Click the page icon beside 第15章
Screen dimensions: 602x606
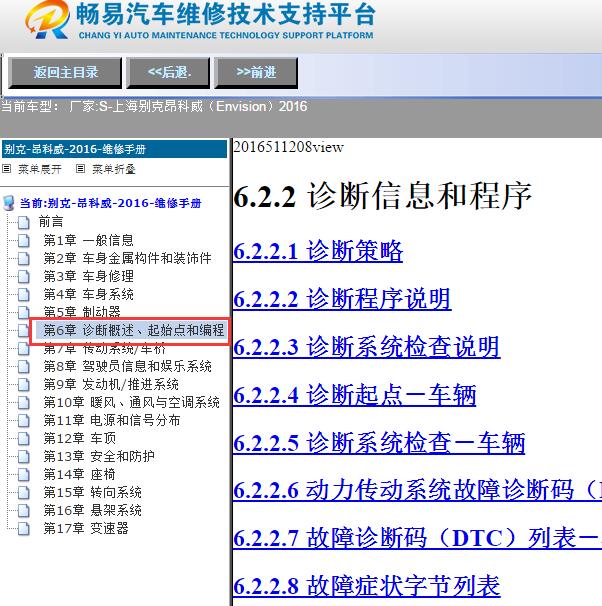click(x=24, y=493)
